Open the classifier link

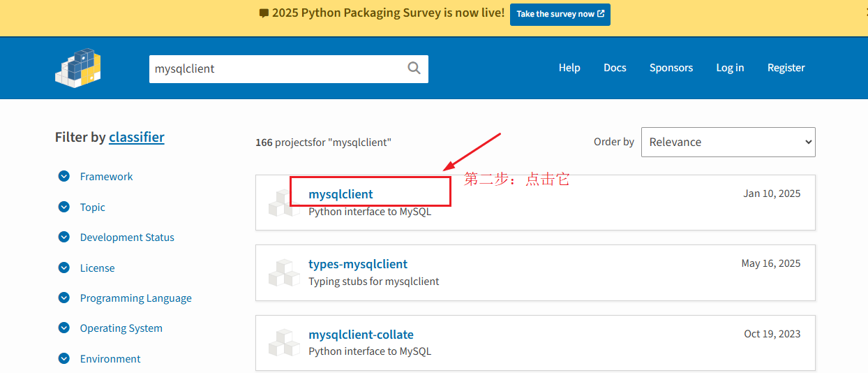(137, 137)
